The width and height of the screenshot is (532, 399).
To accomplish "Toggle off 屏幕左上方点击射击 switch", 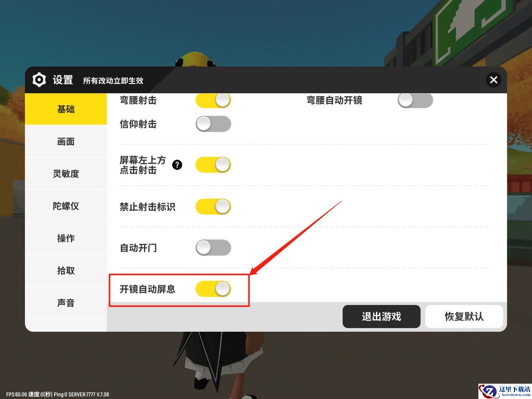I will point(213,165).
